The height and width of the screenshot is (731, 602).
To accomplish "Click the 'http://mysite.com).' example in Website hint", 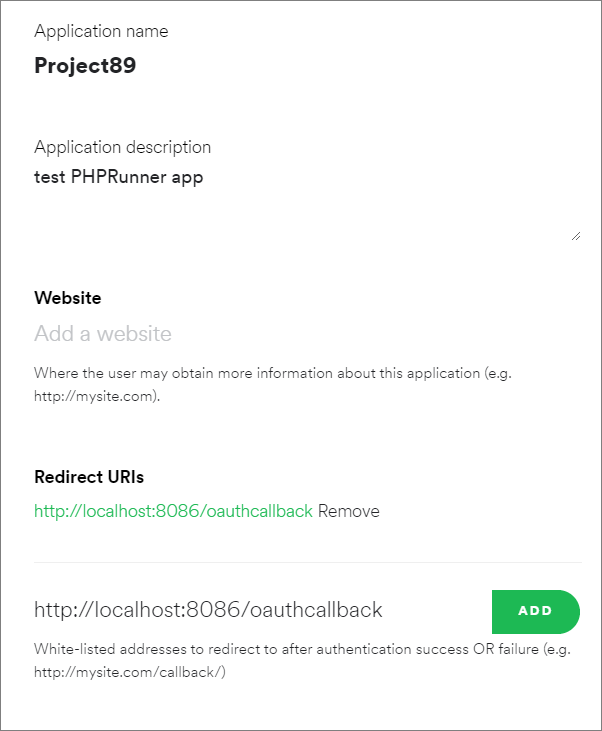I will point(97,394).
